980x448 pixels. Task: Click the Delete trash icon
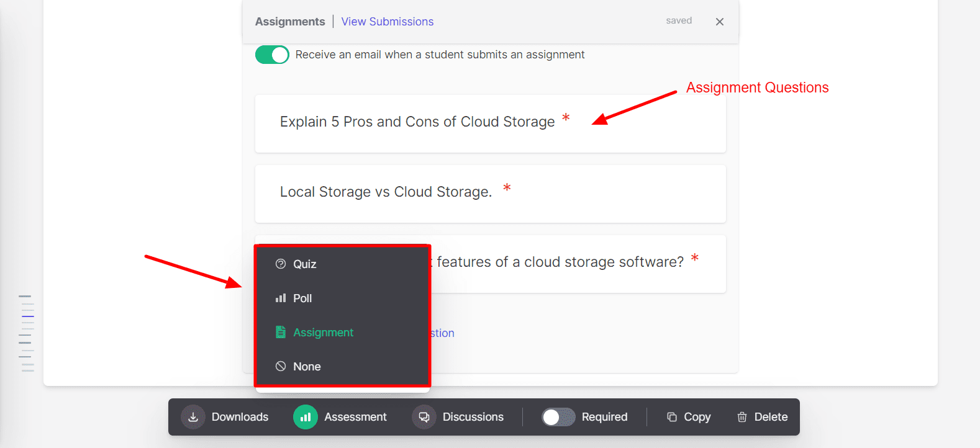click(x=742, y=417)
